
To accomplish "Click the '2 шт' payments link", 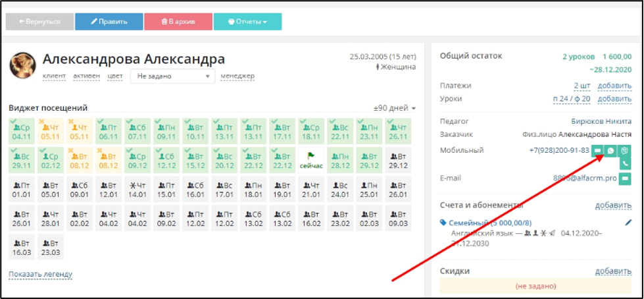I will coord(582,86).
